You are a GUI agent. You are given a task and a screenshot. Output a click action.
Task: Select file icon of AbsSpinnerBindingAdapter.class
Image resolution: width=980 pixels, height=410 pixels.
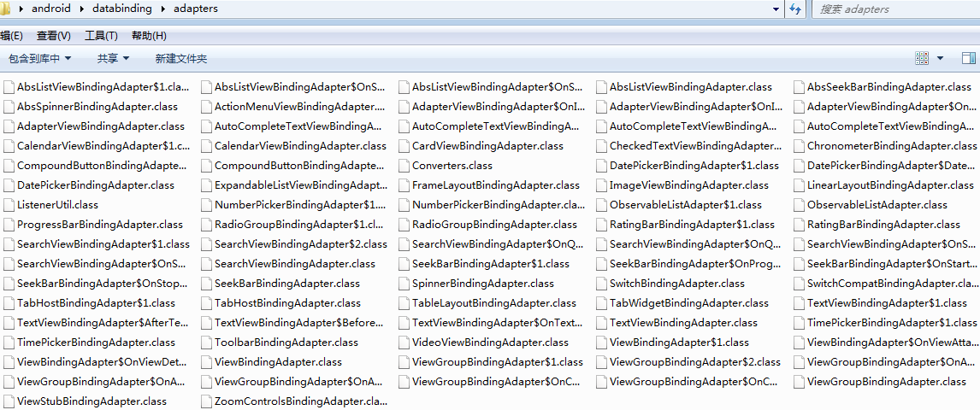[x=9, y=106]
